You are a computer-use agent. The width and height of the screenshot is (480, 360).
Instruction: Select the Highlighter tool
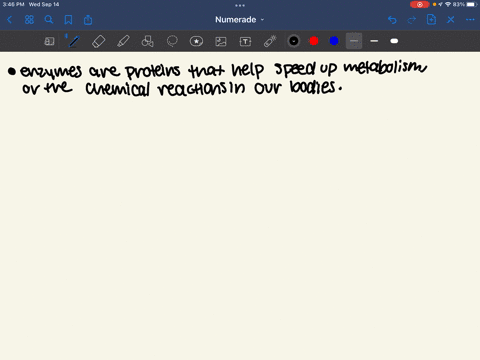(x=123, y=41)
